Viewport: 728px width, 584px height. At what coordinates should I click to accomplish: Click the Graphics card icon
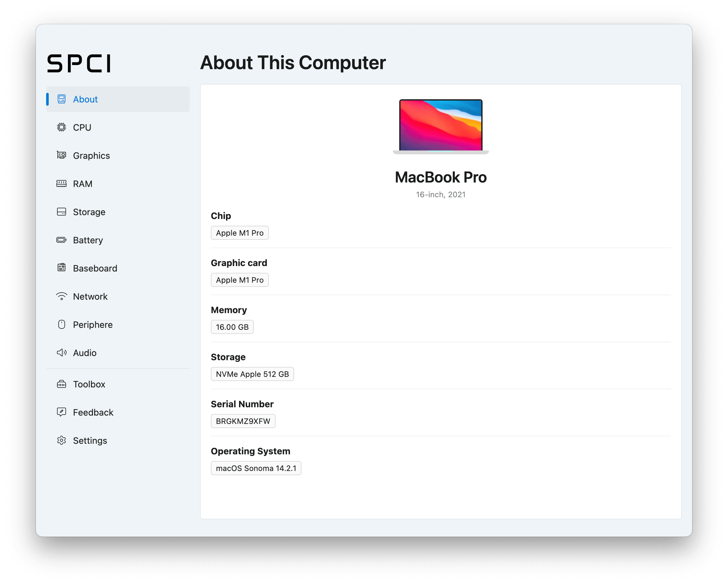click(x=62, y=155)
